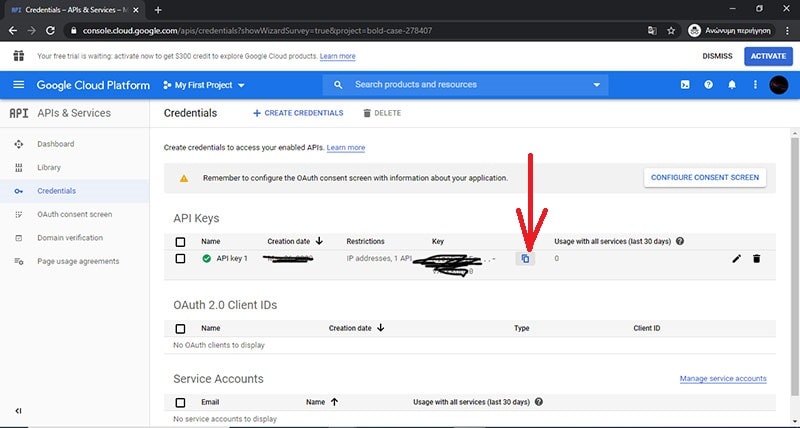Expand the search bar dropdown arrow
Viewport: 800px width, 428px height.
(x=597, y=85)
